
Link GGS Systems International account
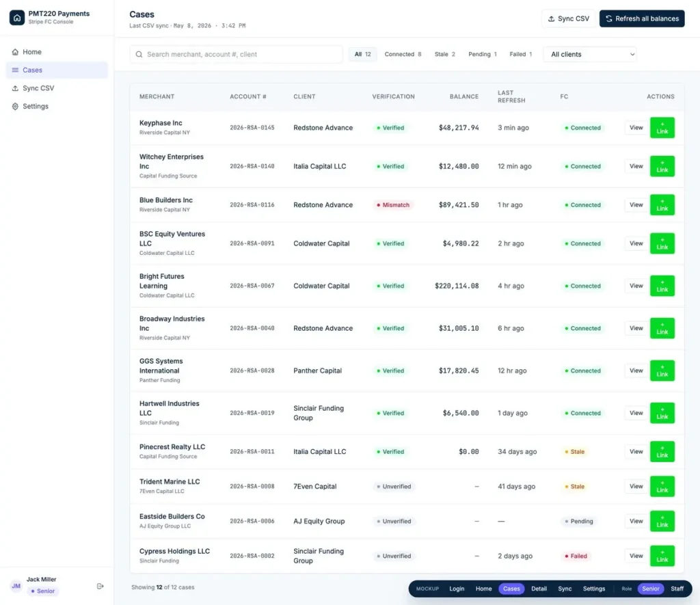click(x=662, y=371)
